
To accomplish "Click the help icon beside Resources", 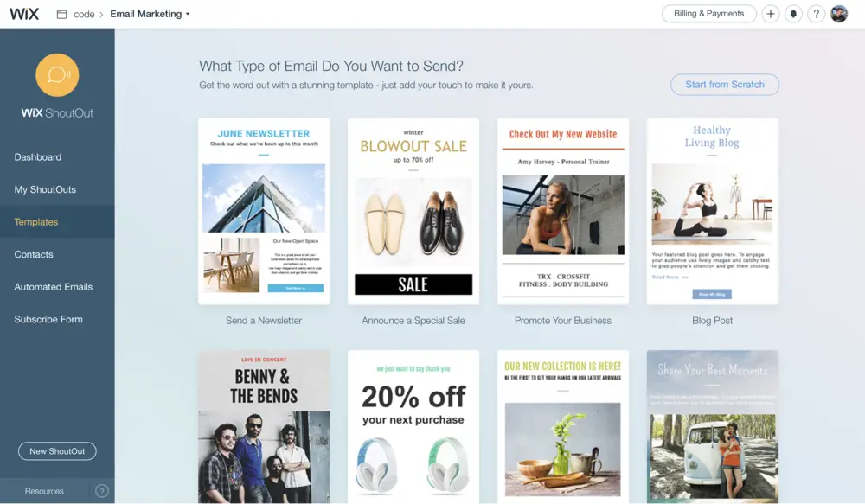I will pyautogui.click(x=102, y=491).
